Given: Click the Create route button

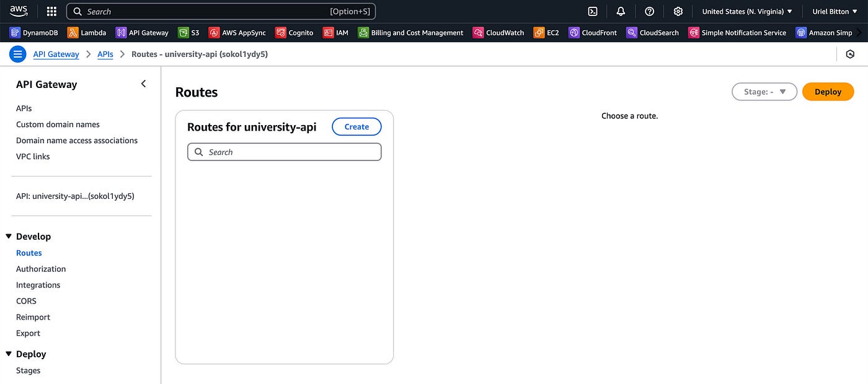Looking at the screenshot, I should tap(356, 126).
